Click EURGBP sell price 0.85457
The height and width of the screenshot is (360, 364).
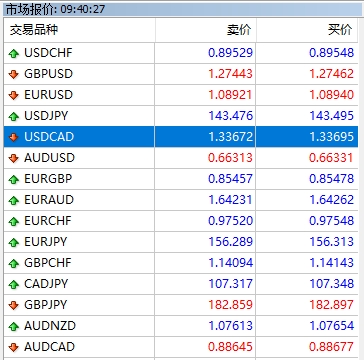coord(231,179)
